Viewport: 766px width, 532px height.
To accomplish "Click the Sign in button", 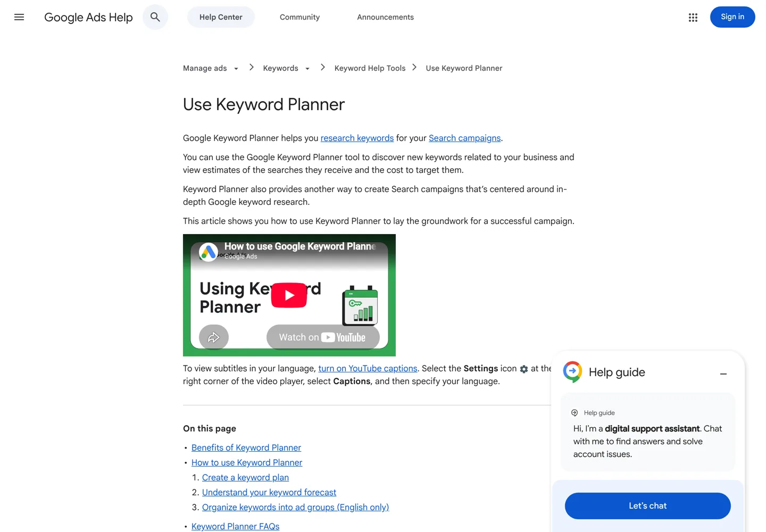I will pyautogui.click(x=732, y=17).
